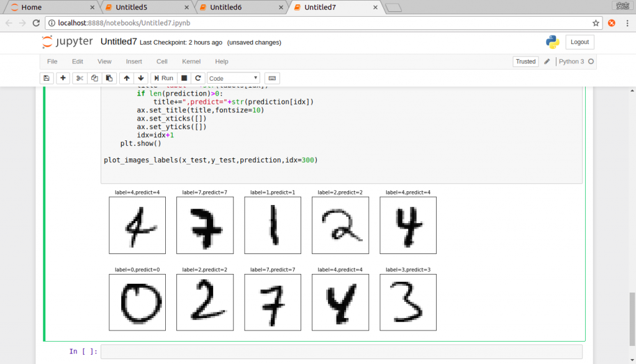Click the scrollbar down arrow
Viewport: 636px width, 364px height.
pos(632,360)
